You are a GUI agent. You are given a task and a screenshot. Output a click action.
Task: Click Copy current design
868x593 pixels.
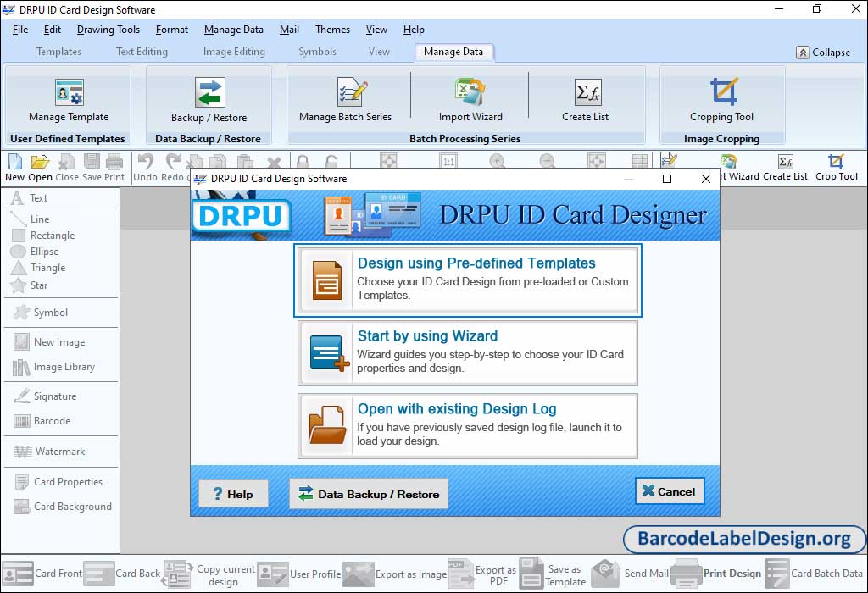tap(209, 574)
